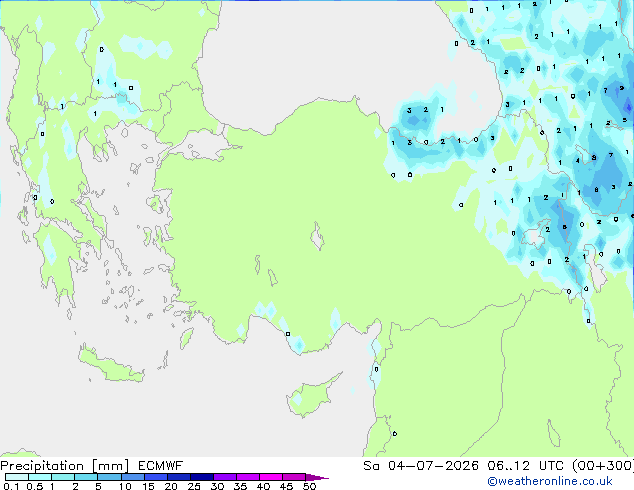Click the date text 'Sa 04-07-2026'
The image size is (634, 490).
421,466
